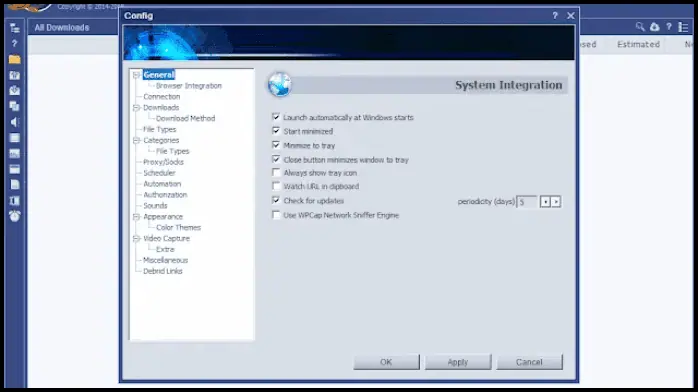Uncheck the Start minimized option
Screen dimensions: 698x392
(276, 131)
